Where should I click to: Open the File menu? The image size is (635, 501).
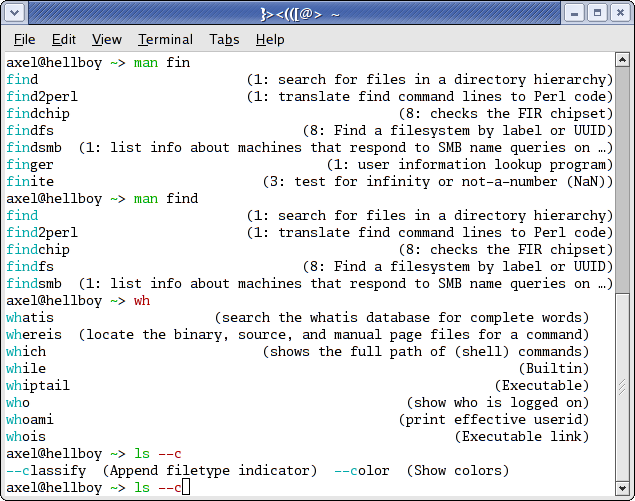click(x=25, y=39)
